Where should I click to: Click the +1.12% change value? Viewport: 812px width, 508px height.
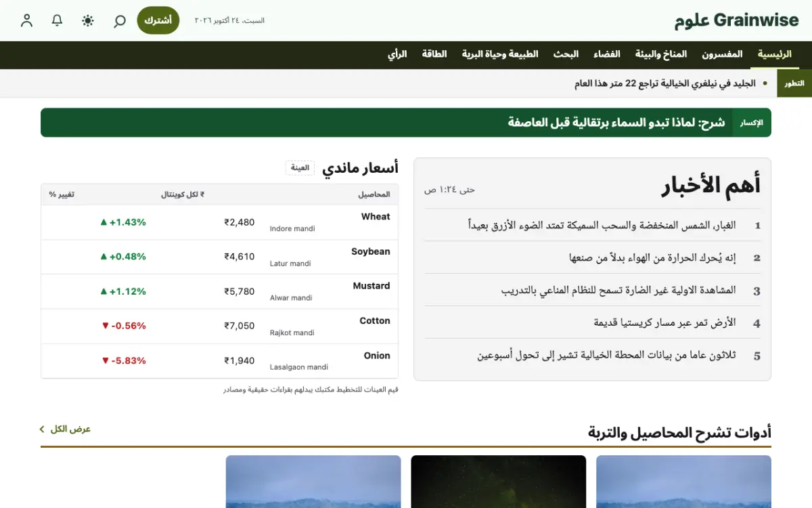coord(123,291)
